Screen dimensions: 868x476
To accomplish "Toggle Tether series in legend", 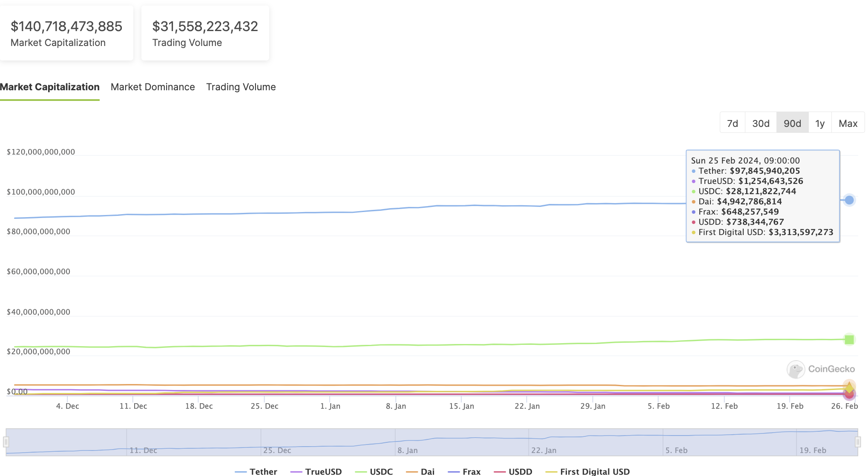I will pos(256,471).
